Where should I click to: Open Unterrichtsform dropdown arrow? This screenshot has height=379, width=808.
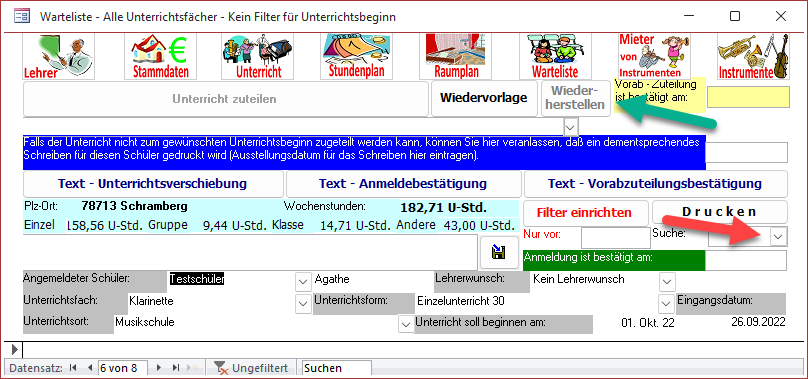(667, 303)
